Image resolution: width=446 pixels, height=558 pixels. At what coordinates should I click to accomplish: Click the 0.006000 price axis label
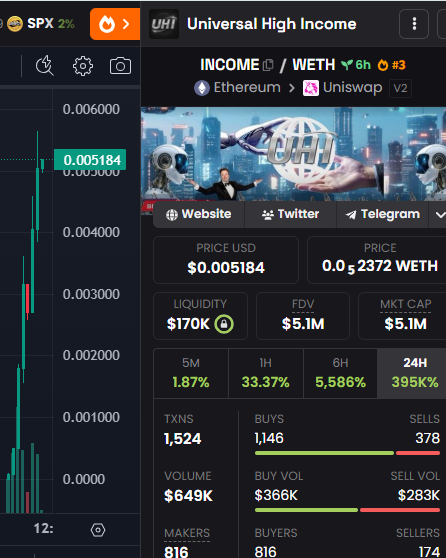pyautogui.click(x=91, y=109)
